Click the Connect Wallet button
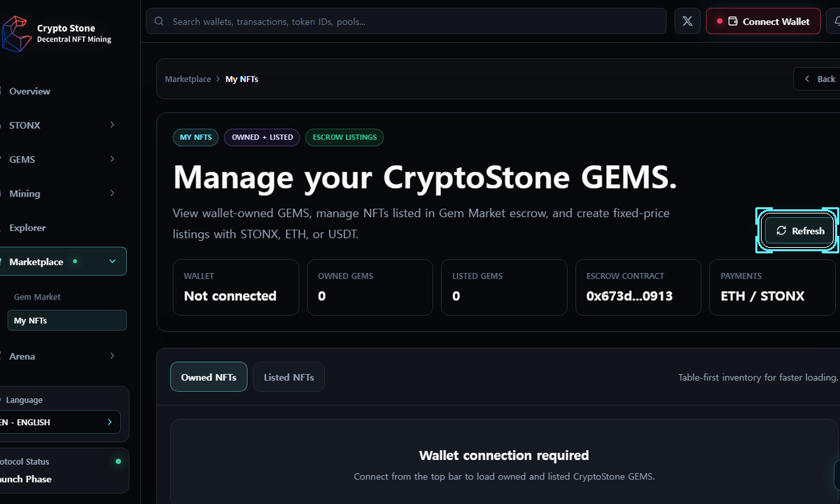 762,22
